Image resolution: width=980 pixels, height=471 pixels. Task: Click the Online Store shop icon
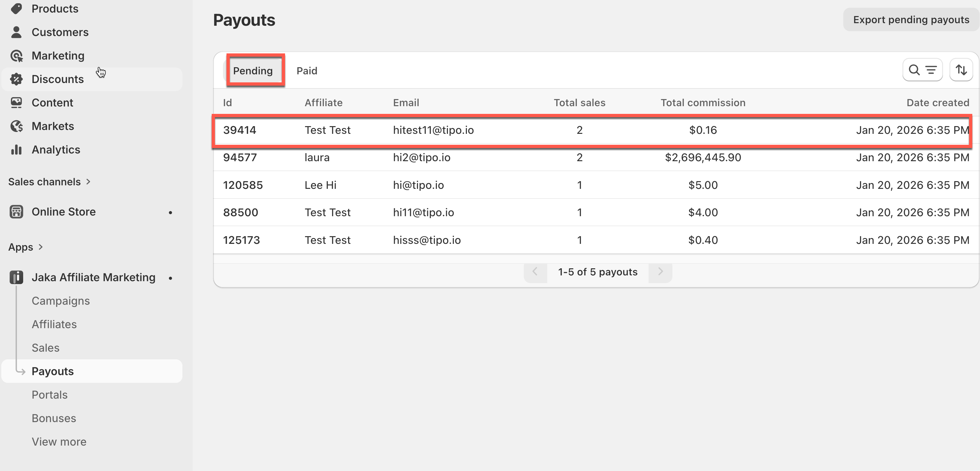16,212
